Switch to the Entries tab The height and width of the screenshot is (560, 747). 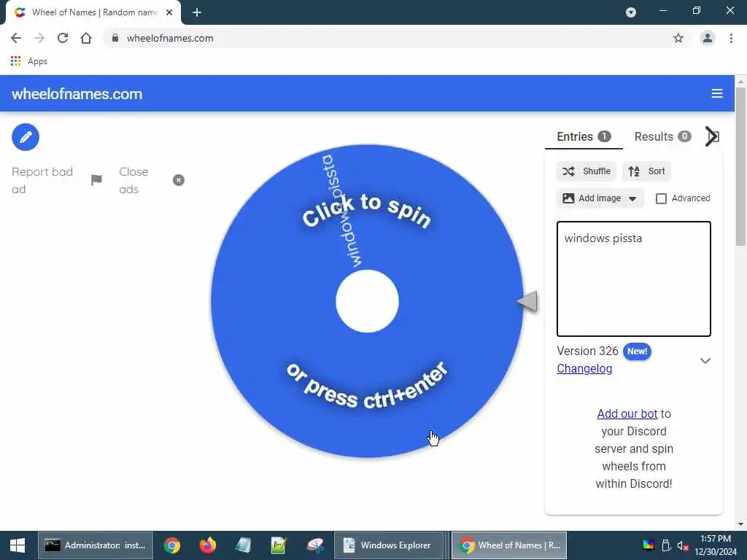[x=584, y=136]
